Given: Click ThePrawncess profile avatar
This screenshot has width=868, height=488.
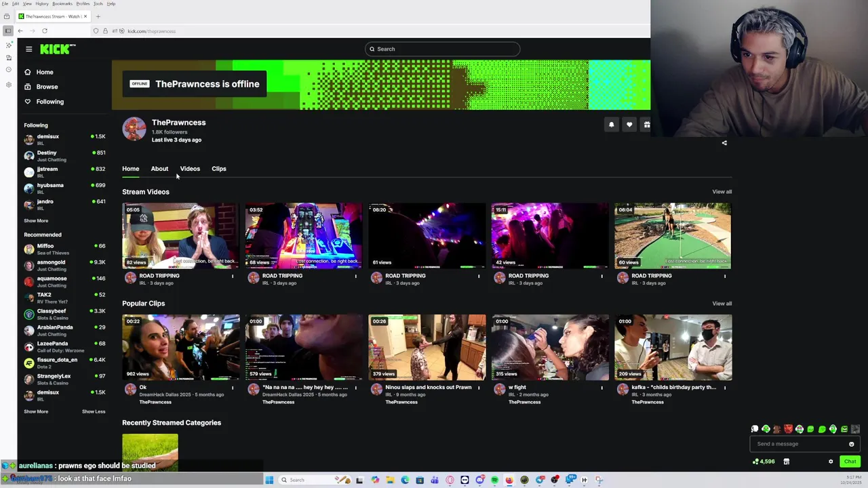Looking at the screenshot, I should point(134,129).
